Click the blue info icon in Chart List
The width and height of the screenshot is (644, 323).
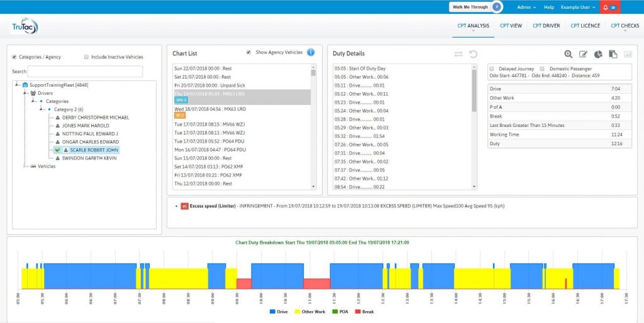pyautogui.click(x=311, y=52)
